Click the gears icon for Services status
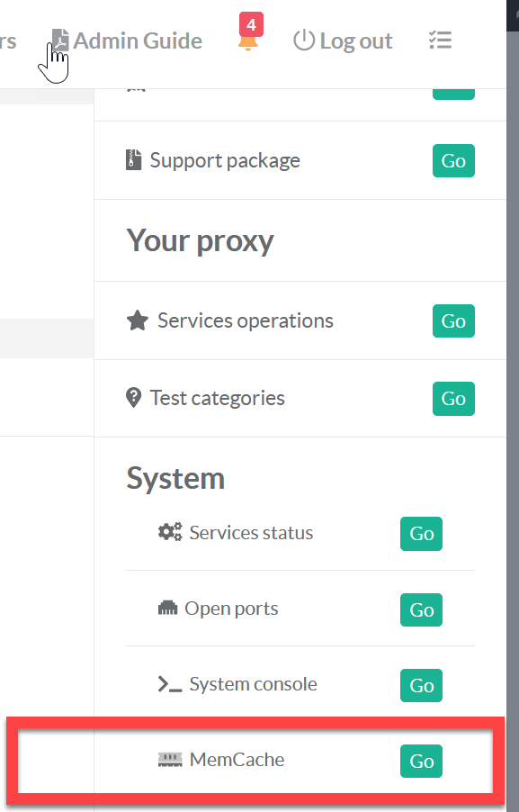Image resolution: width=519 pixels, height=812 pixels. tap(170, 532)
